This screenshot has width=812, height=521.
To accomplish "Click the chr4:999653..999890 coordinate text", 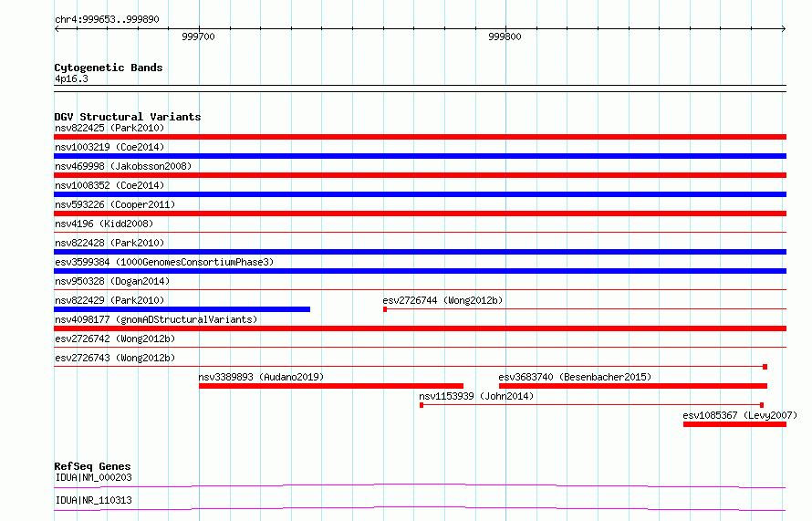I will [x=107, y=19].
